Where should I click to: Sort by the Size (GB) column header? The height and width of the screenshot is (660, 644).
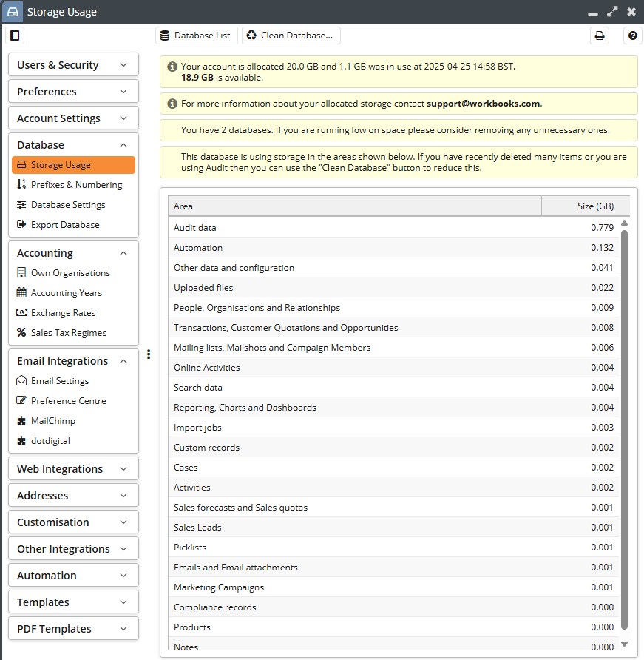pyautogui.click(x=586, y=206)
